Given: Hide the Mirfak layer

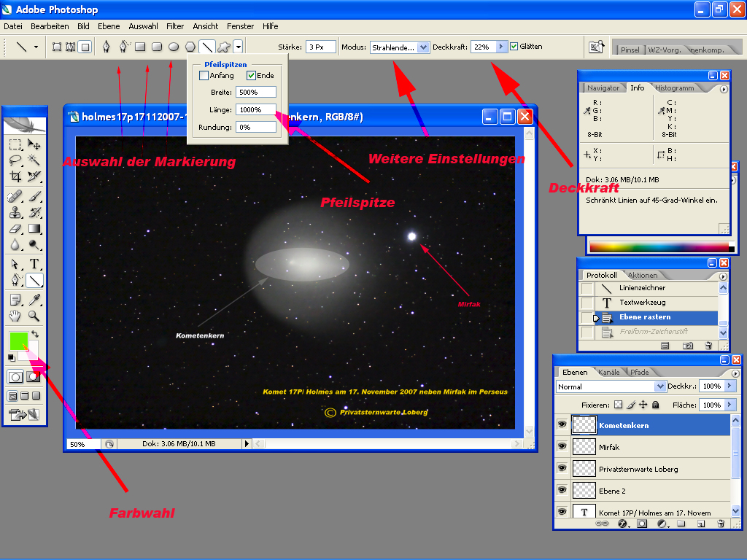Looking at the screenshot, I should (562, 446).
